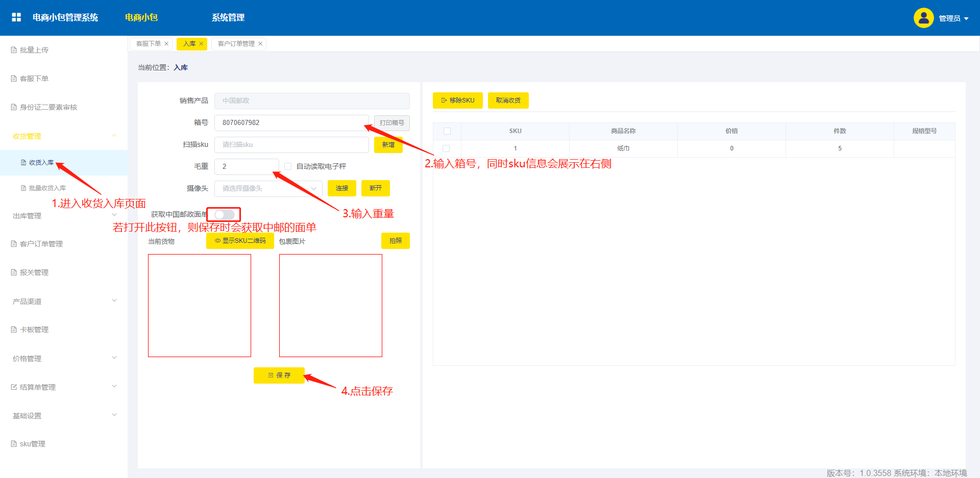Open the 摄像头 camera dropdown
Viewport: 980px width, 478px height.
point(268,188)
